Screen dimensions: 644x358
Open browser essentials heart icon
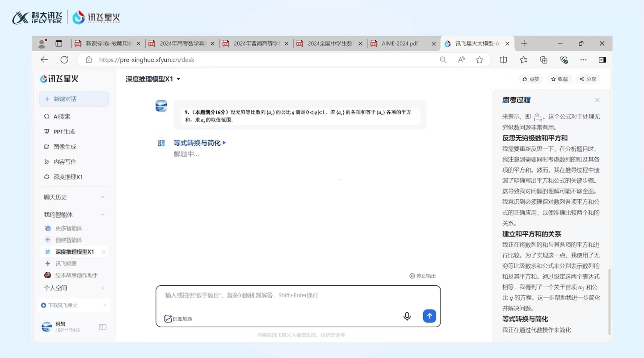(x=563, y=60)
